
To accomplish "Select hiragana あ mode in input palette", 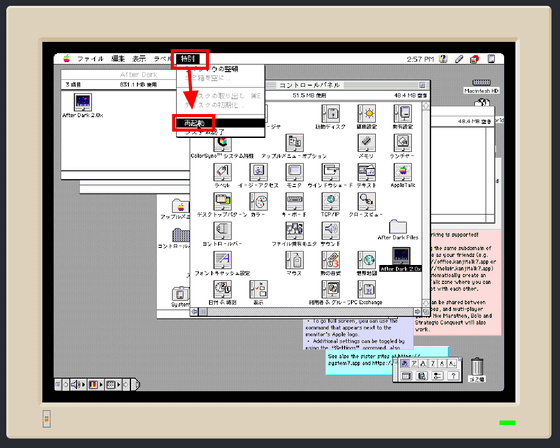I will 405,364.
